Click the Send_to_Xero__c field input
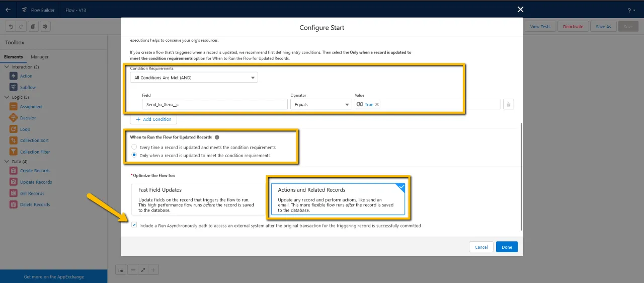 point(214,104)
